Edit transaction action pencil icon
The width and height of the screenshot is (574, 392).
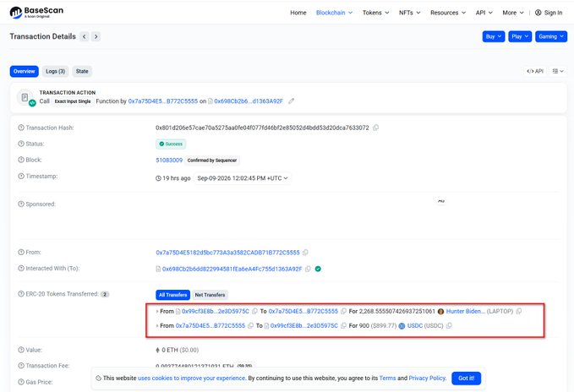click(291, 101)
